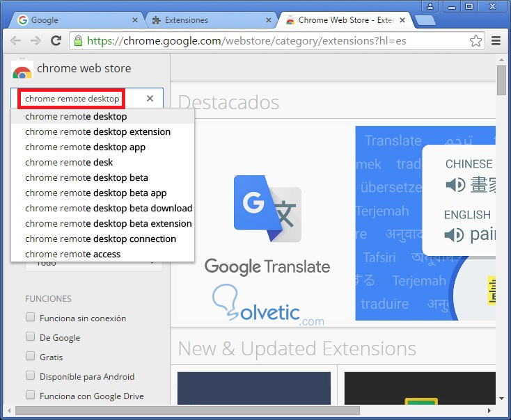Screen dimensions: 511x420
Task: Click the vertical scrollbar down arrow
Action: tap(501, 398)
